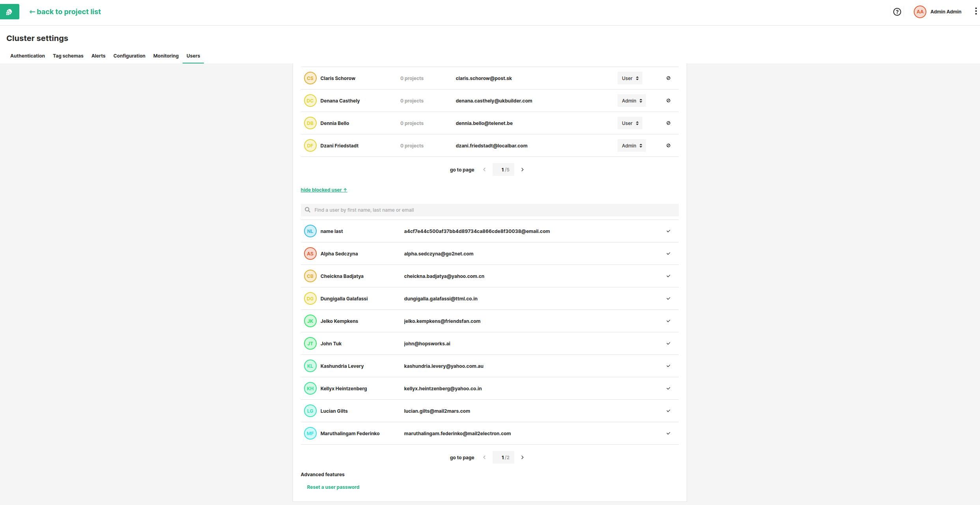Unblock Alpha Sedczyna with the check icon
980x505 pixels.
pos(668,253)
